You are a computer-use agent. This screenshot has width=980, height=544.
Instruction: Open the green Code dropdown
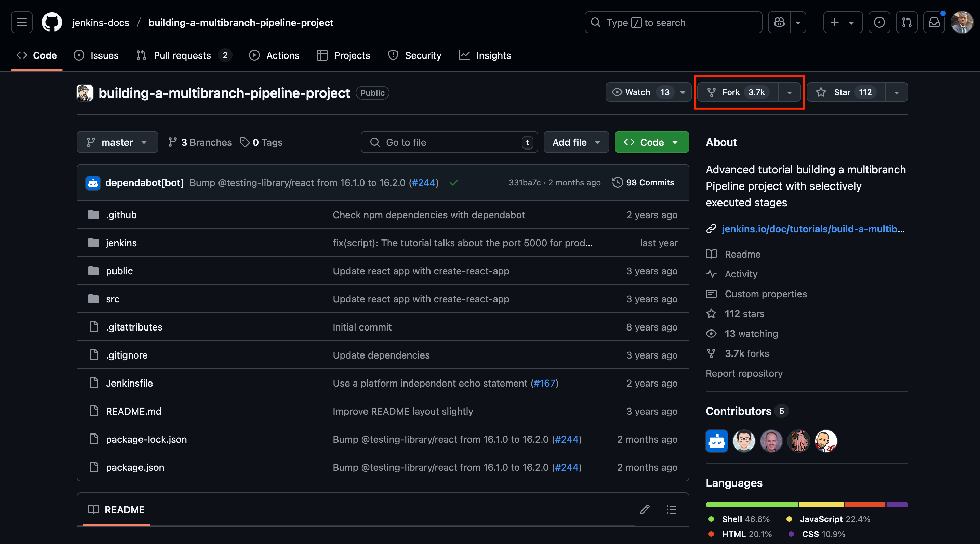(652, 142)
